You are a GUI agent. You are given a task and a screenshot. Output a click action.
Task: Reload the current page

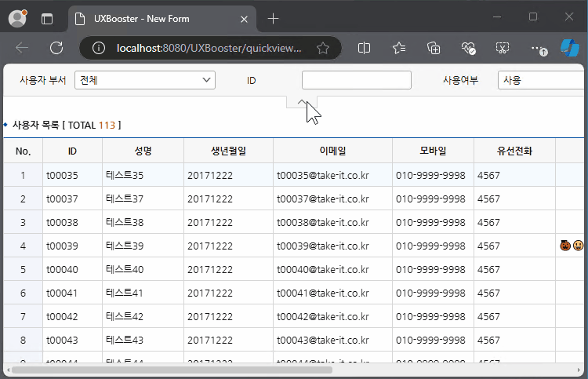pos(56,48)
